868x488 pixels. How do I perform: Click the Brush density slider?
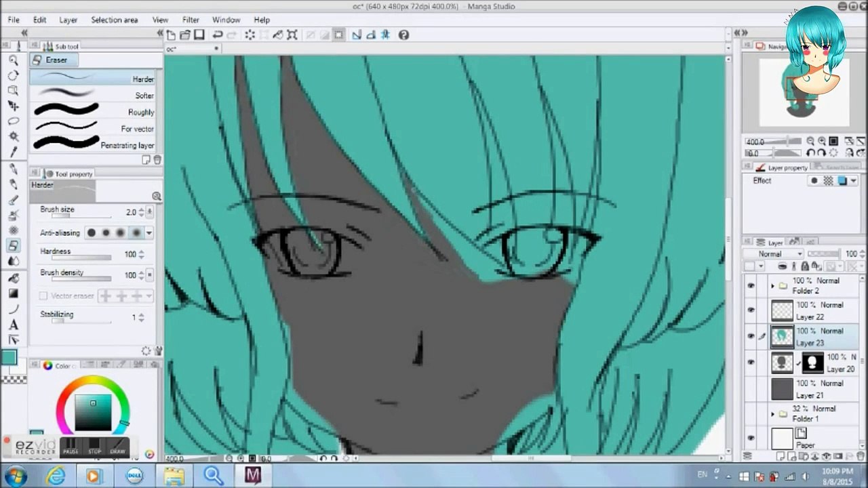click(81, 279)
